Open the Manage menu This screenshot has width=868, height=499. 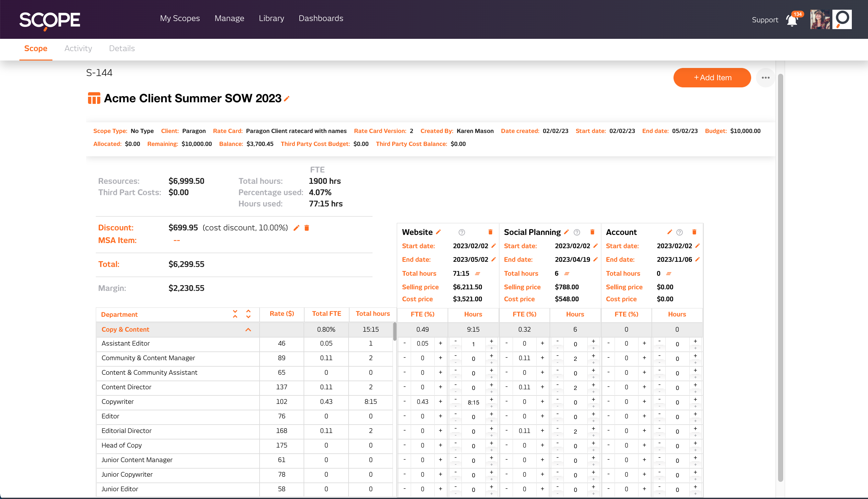coord(229,18)
